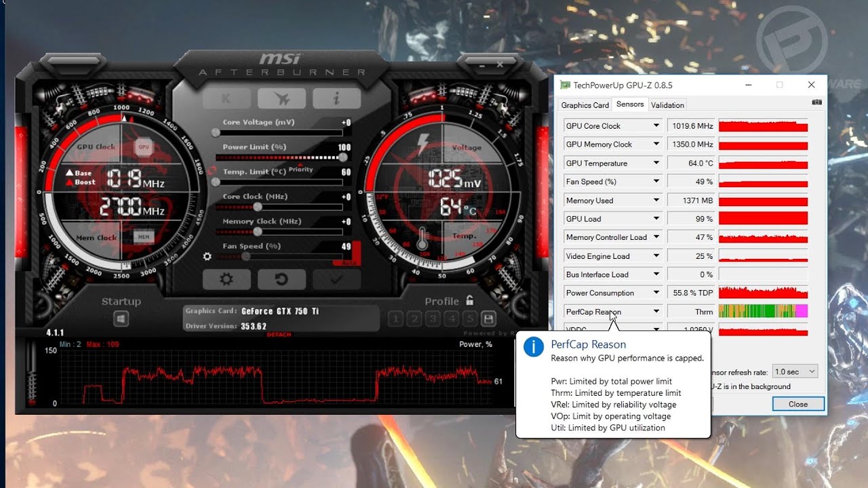The image size is (868, 488).
Task: Expand the Memory Used sensor dropdown
Action: coord(656,200)
